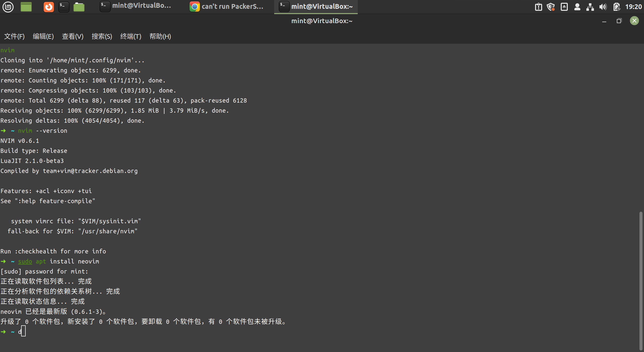Open the 帮助(H) menu

160,36
